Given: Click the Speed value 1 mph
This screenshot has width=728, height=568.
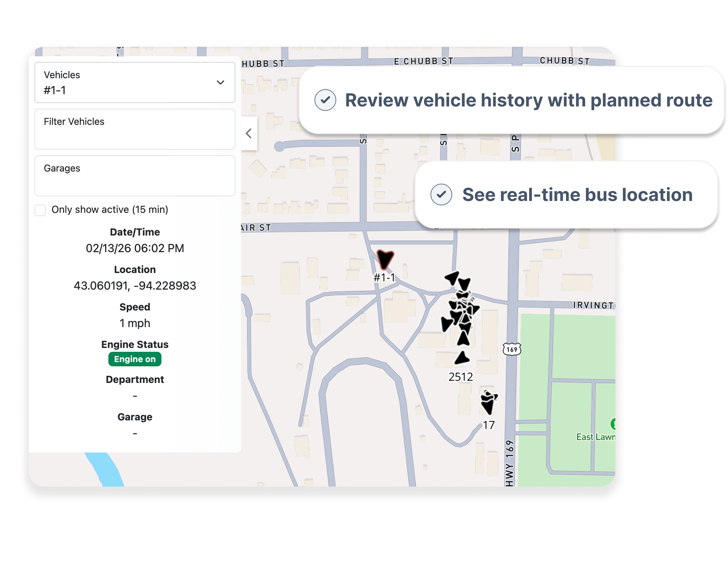Looking at the screenshot, I should point(135,323).
